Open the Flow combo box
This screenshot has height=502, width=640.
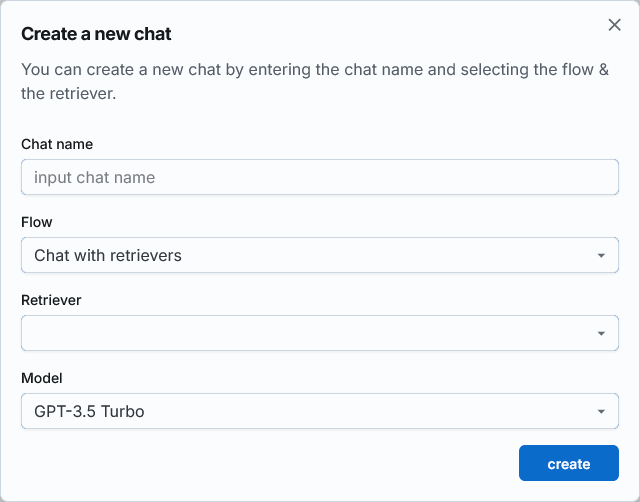pos(320,255)
